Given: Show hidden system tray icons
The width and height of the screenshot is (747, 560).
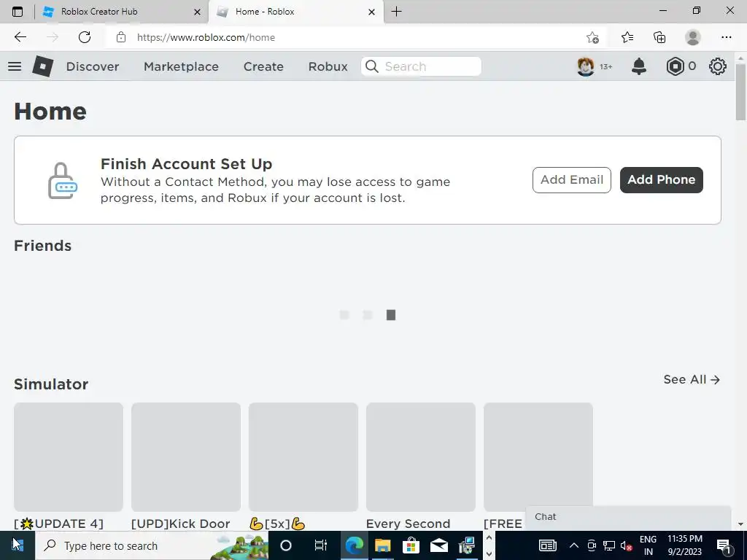Looking at the screenshot, I should (574, 545).
